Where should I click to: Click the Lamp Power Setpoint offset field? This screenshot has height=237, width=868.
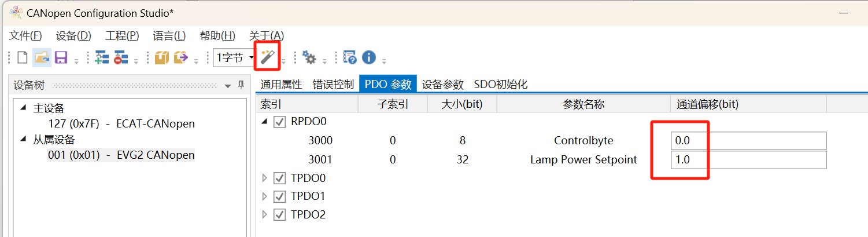(x=749, y=159)
